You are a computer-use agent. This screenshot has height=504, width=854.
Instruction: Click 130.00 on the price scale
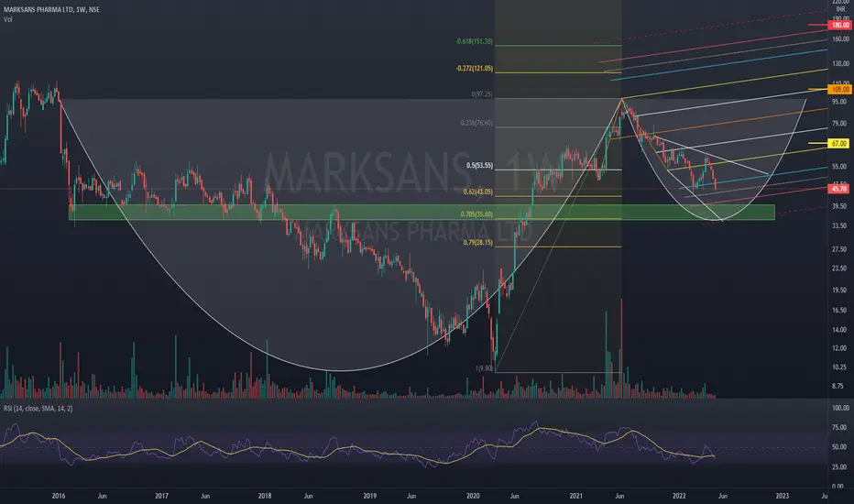(840, 64)
